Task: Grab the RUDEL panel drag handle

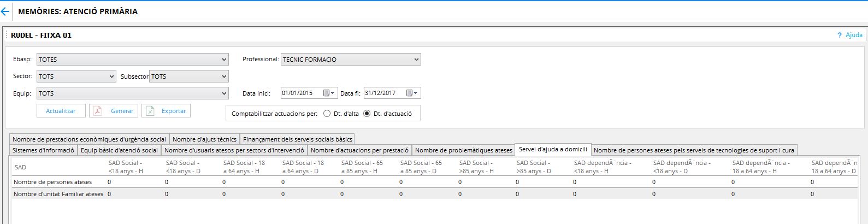Action: [x=7, y=35]
